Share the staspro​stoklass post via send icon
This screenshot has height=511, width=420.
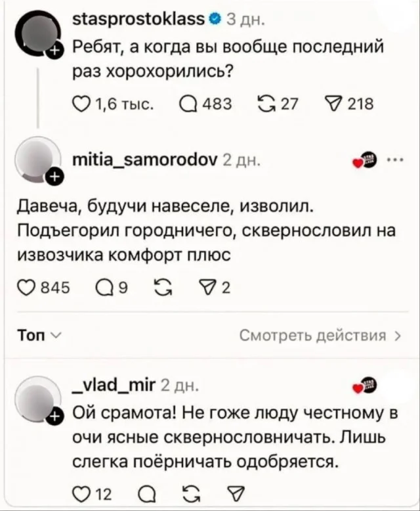(335, 103)
